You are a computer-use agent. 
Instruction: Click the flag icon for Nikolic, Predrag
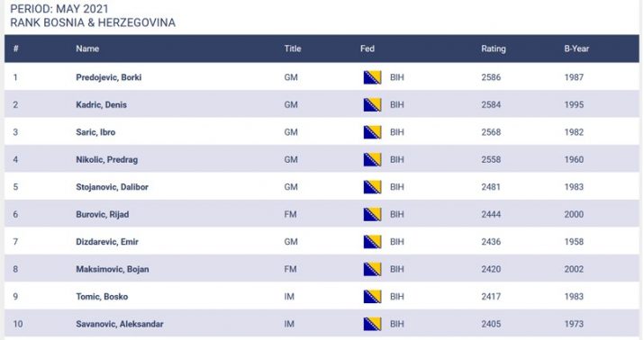[372, 159]
